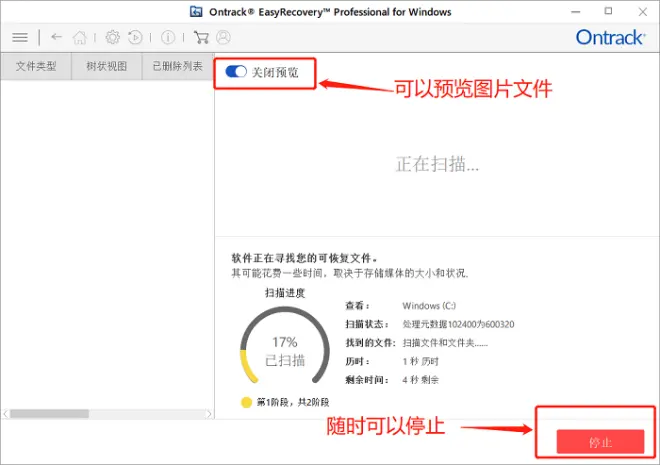
Task: Open settings gear icon in toolbar
Action: tap(112, 37)
